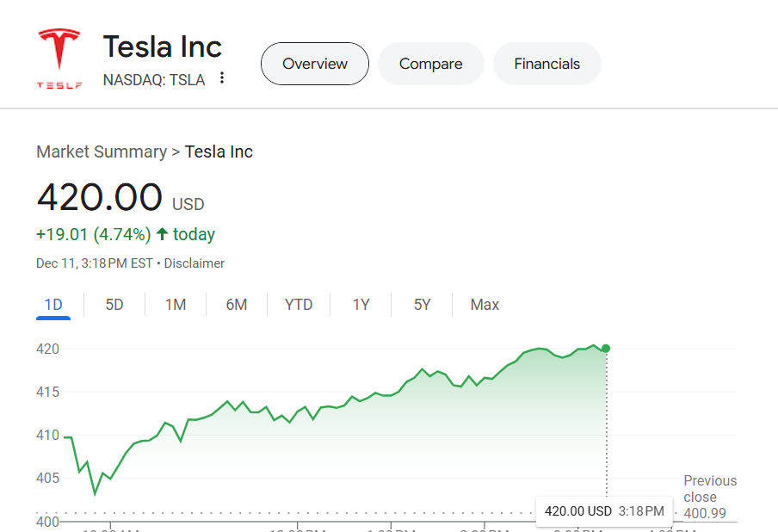Select the 6M time range
Image resolution: width=778 pixels, height=532 pixels.
click(x=237, y=305)
